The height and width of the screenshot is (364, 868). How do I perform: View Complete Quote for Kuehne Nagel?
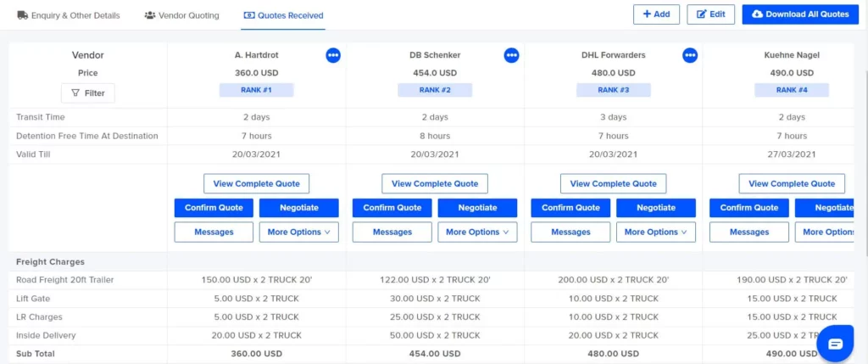tap(792, 183)
